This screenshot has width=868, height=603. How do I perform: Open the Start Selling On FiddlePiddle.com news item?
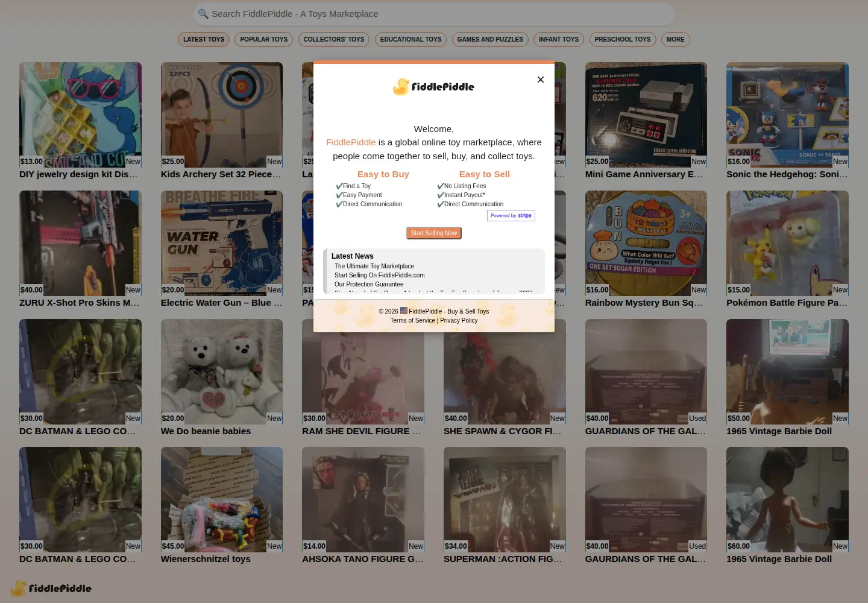click(x=380, y=275)
